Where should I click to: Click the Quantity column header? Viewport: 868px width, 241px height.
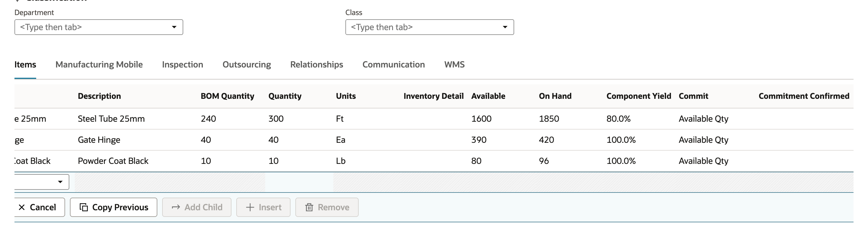pos(285,96)
